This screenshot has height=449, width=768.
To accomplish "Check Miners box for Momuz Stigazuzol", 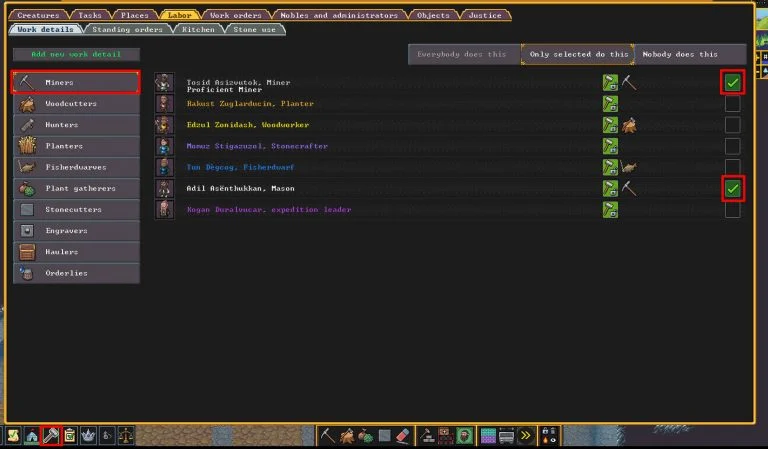I will (733, 146).
